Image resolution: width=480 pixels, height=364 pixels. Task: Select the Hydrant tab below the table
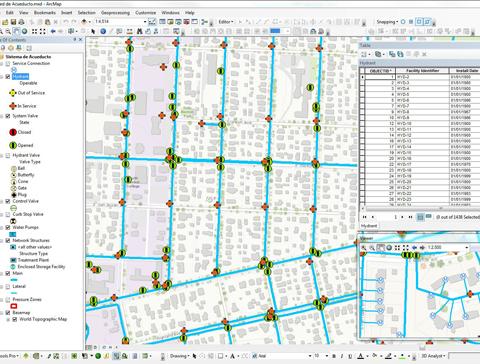(369, 226)
